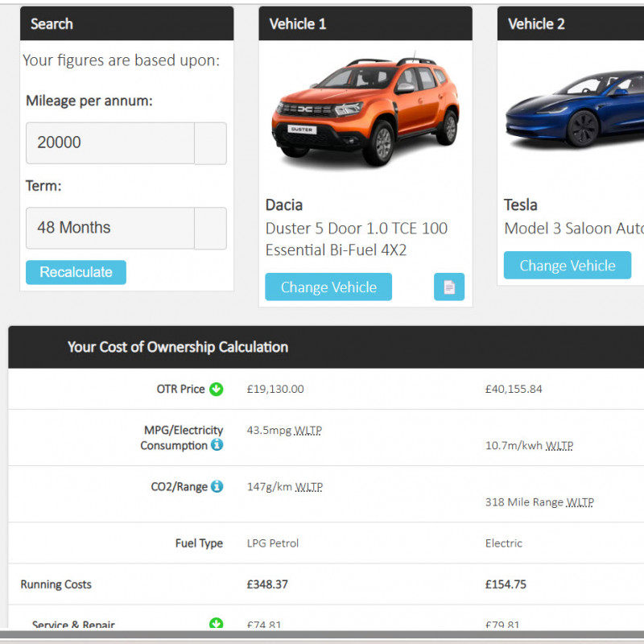
Task: Click the Tesla brand name
Action: point(520,205)
